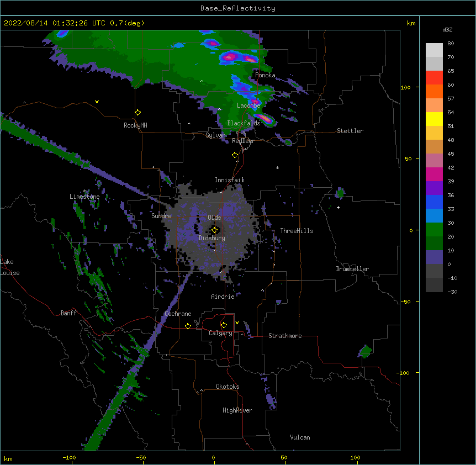Click the 0 tick on the bottom axis

[213, 457]
